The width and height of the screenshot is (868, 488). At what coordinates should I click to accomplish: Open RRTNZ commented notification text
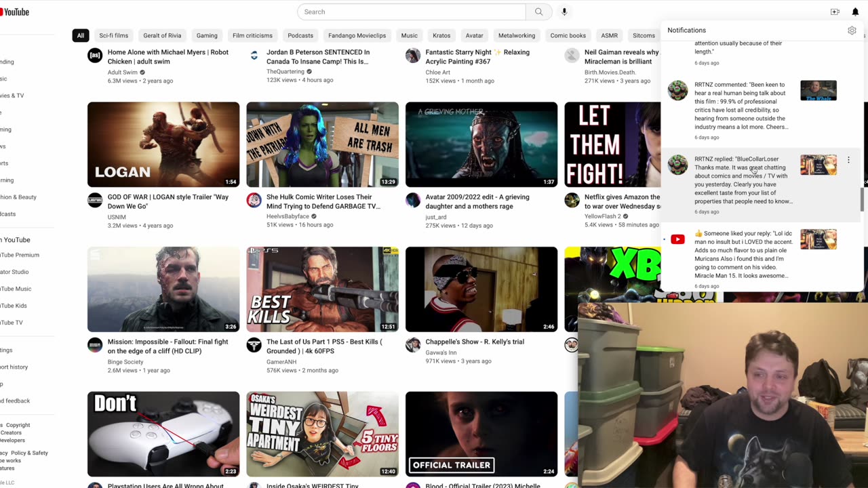coord(741,106)
